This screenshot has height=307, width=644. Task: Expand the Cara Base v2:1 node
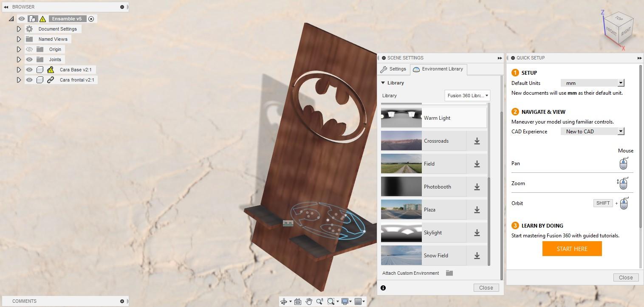[x=19, y=70]
